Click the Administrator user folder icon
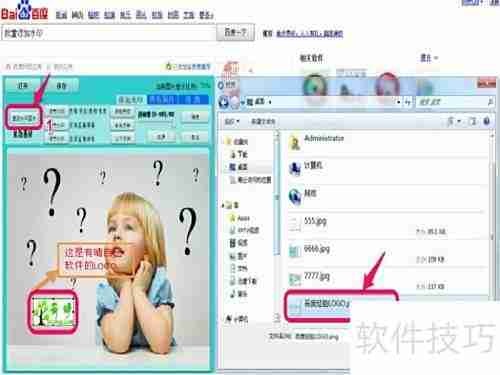 tap(295, 143)
